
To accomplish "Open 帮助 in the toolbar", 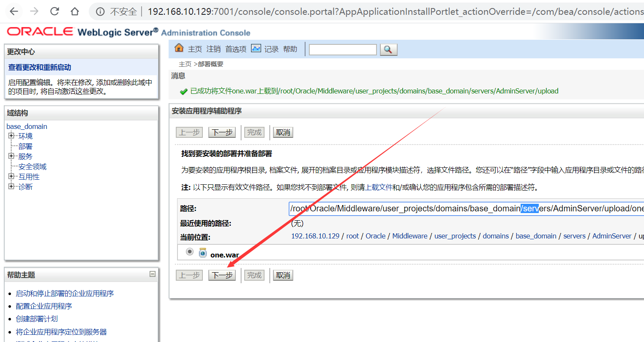I will (290, 49).
